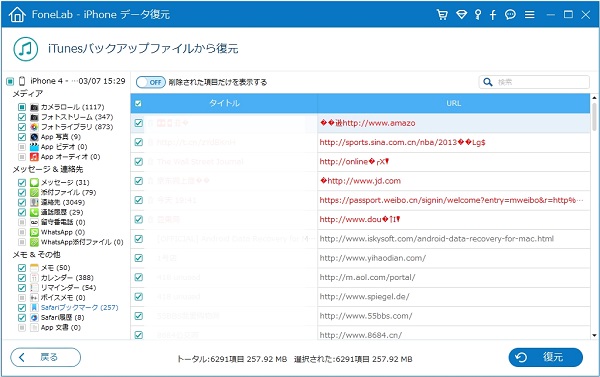Select the http://www.55bbs.com/ row

360,316
